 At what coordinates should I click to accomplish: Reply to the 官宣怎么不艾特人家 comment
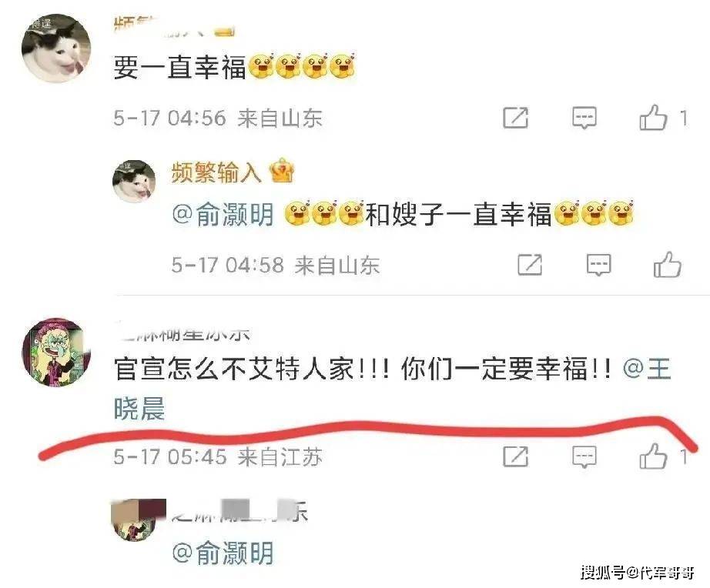584,456
